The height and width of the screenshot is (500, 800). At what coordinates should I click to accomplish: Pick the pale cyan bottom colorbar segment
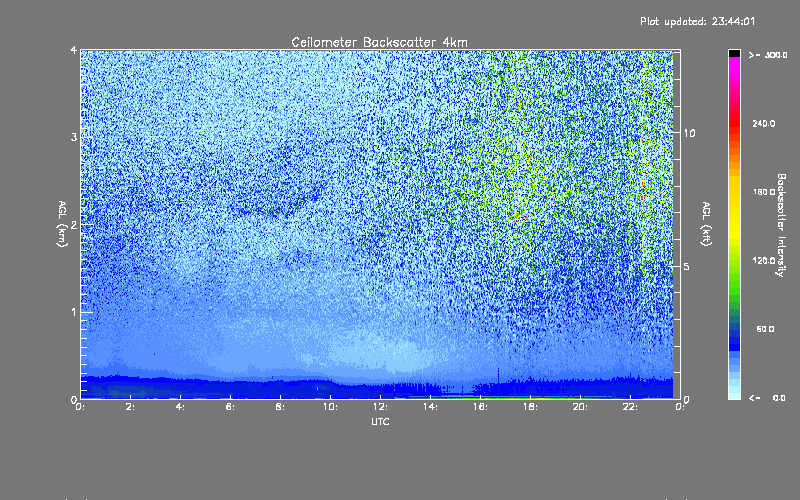(734, 394)
